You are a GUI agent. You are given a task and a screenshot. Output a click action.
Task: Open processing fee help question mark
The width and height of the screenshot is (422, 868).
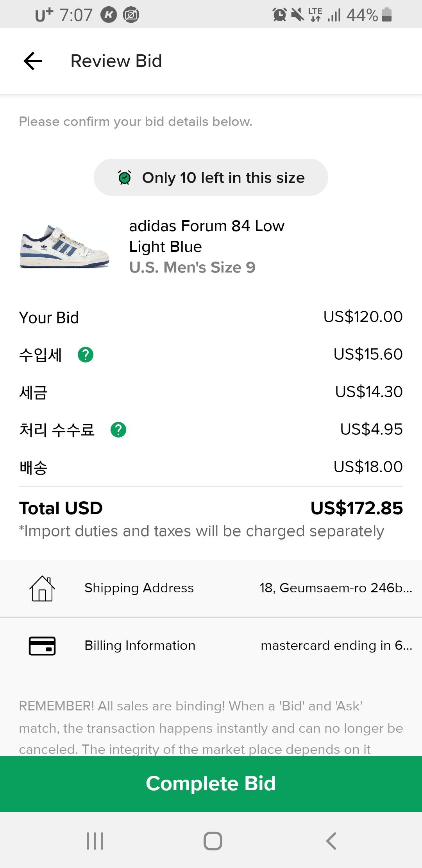click(x=118, y=430)
